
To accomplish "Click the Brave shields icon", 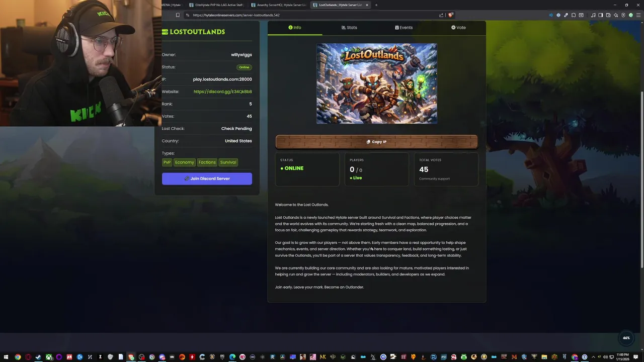I will click(x=450, y=15).
